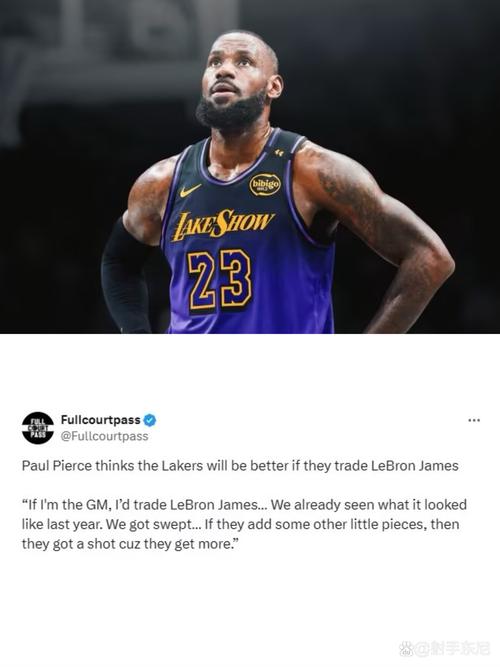Click the Weibo logo in bottom watermark
The image size is (500, 667).
[406, 649]
